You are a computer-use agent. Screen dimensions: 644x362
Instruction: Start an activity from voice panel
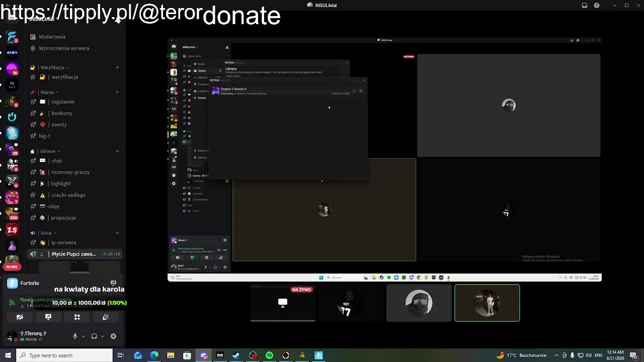77,317
